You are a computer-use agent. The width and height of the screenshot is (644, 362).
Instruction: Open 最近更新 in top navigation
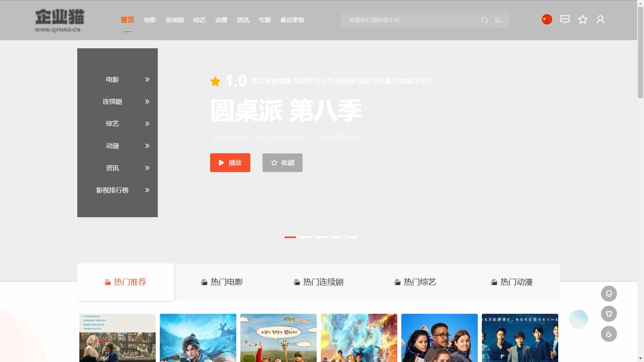(x=292, y=20)
